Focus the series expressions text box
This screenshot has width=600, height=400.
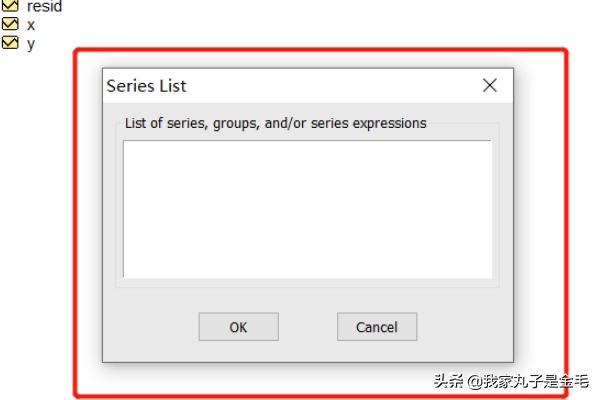tap(307, 209)
